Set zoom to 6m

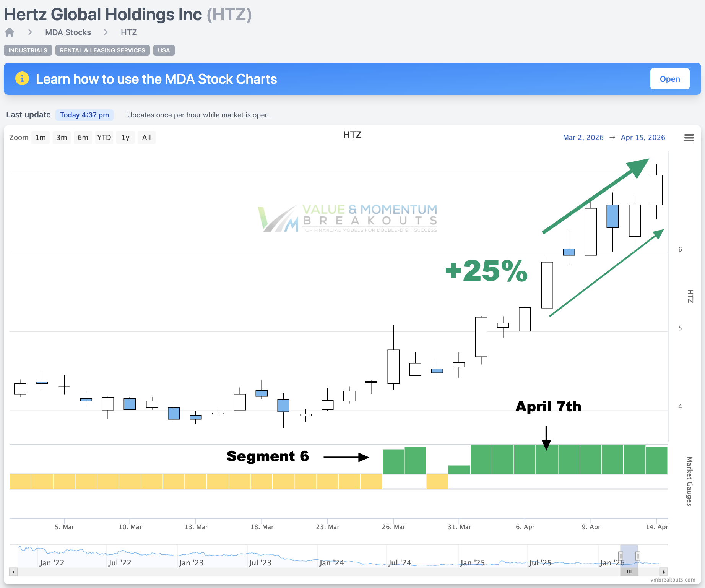tap(83, 138)
